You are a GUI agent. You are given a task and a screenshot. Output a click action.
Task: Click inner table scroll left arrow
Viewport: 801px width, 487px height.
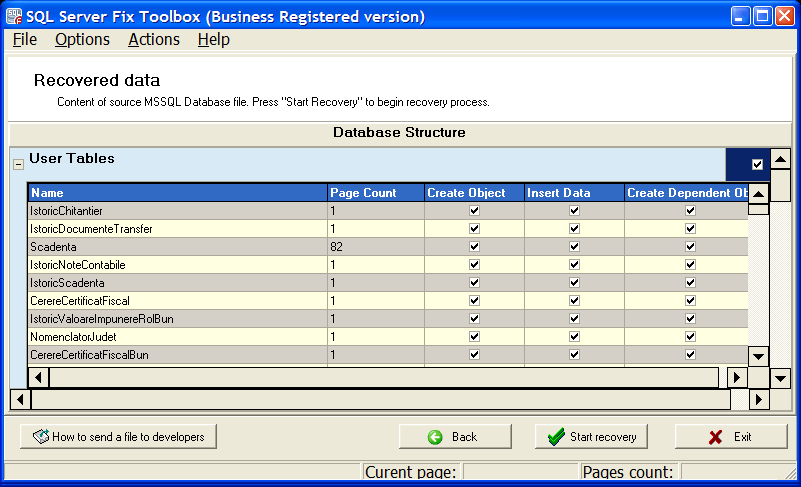38,378
